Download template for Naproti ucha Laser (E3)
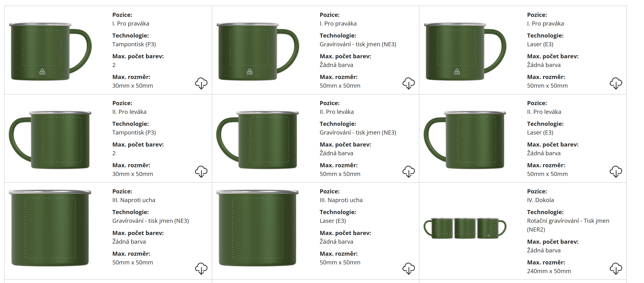The image size is (644, 283). coord(408,268)
